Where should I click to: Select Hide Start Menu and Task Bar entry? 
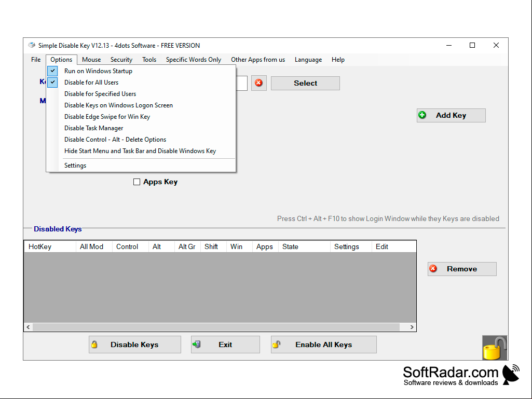coord(141,151)
